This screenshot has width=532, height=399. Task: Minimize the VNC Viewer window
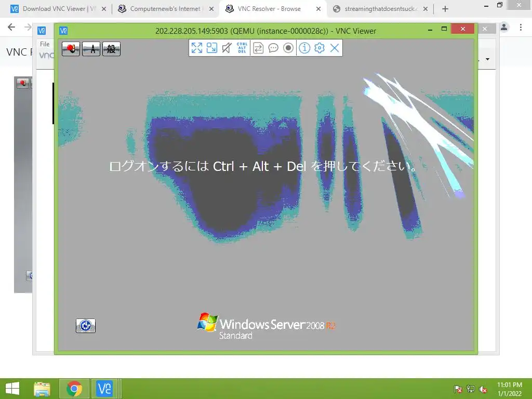(430, 30)
